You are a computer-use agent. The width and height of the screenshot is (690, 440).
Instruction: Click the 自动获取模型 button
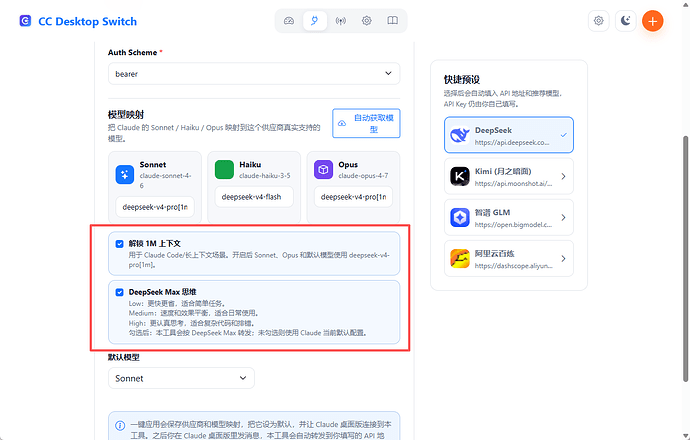(366, 123)
